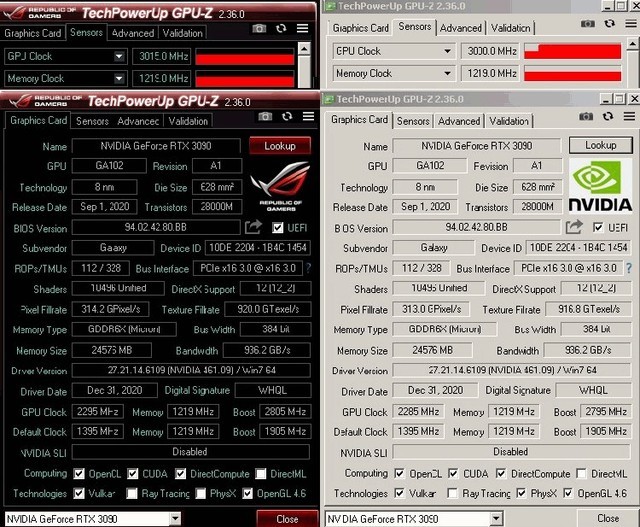Switch to Sensors tab in ROG Graphics Card window
Image resolution: width=640 pixels, height=527 pixels.
click(92, 121)
